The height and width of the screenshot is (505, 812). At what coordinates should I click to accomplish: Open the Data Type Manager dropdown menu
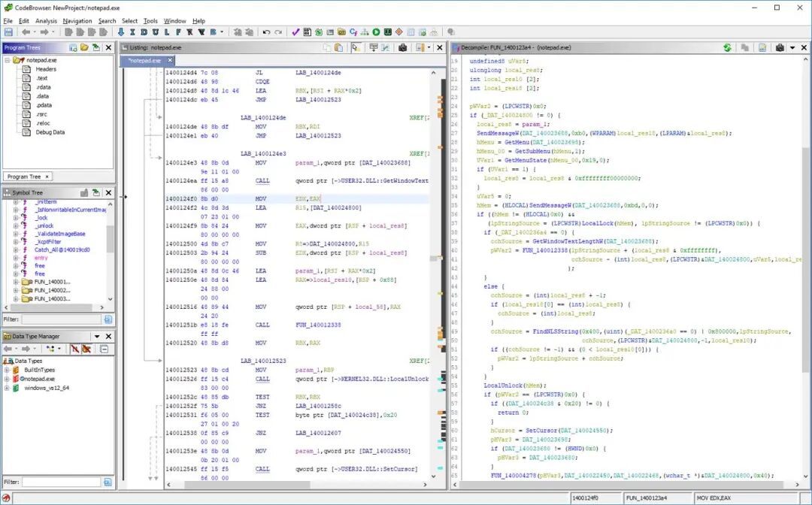[96, 337]
